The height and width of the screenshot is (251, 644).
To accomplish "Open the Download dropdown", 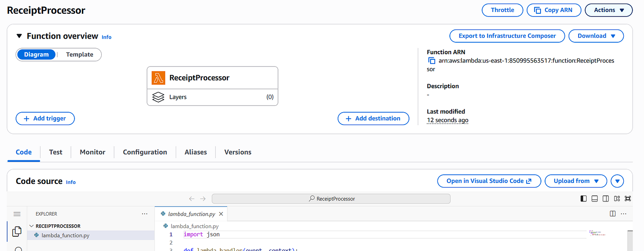I will pyautogui.click(x=596, y=36).
